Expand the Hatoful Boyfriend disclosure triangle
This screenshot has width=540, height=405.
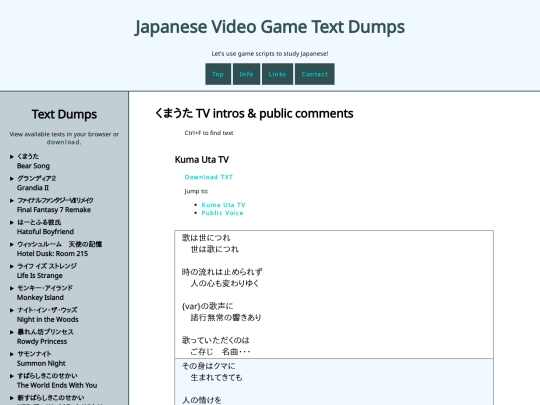pyautogui.click(x=12, y=222)
